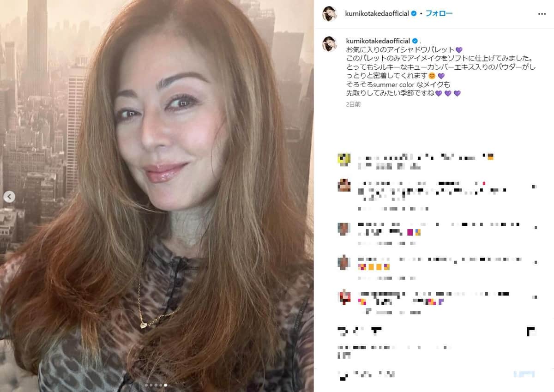554x392 pixels.
Task: Click the 2日前 timestamp under the caption
Action: tap(353, 104)
